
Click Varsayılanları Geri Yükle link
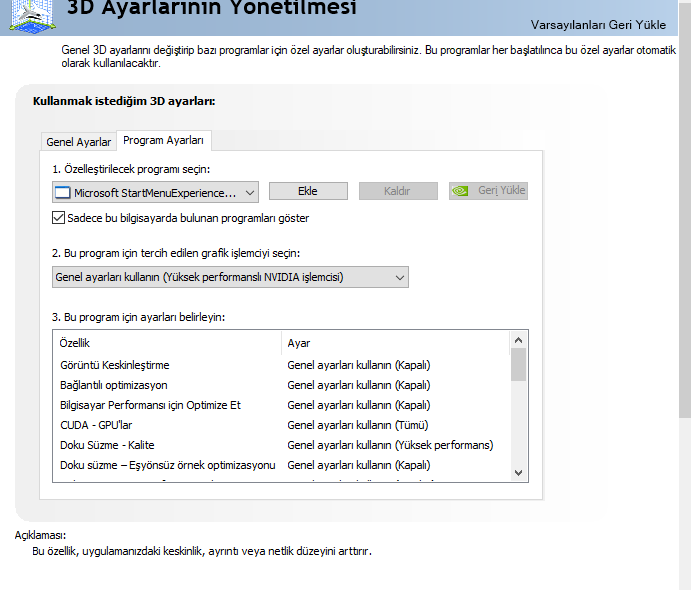pyautogui.click(x=616, y=24)
